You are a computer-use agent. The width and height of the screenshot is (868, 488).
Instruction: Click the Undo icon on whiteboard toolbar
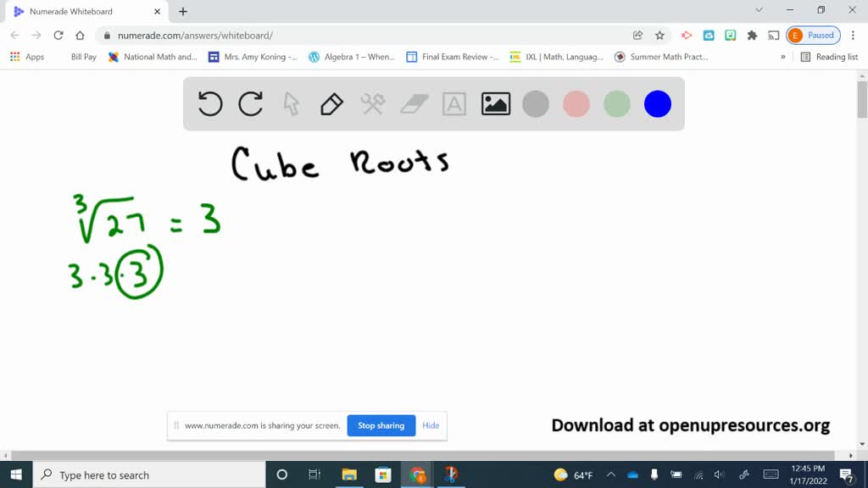point(209,103)
